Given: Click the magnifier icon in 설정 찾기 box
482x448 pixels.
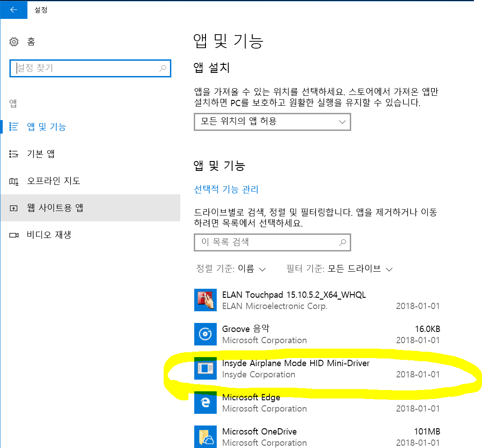Looking at the screenshot, I should click(x=163, y=68).
